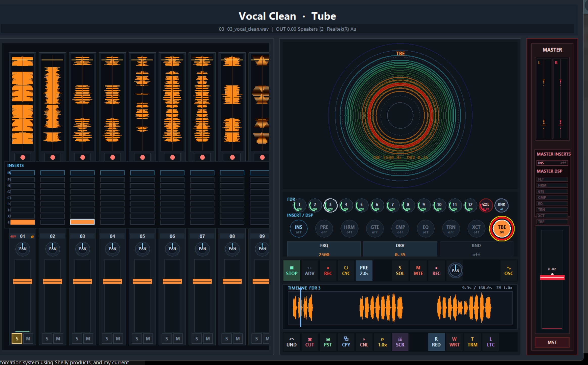Click the STOP transport button
This screenshot has width=588, height=365.
tap(291, 270)
